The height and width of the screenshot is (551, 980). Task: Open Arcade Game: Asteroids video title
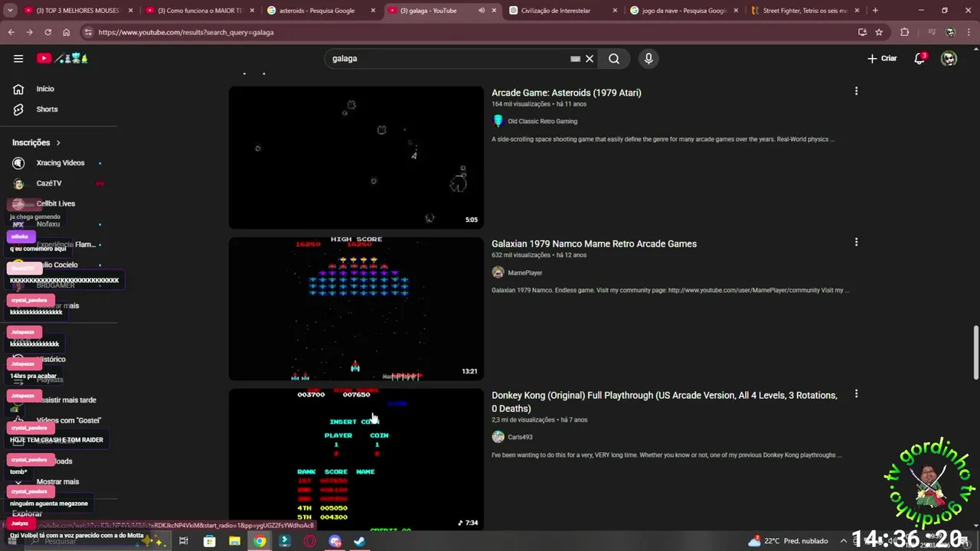[567, 93]
